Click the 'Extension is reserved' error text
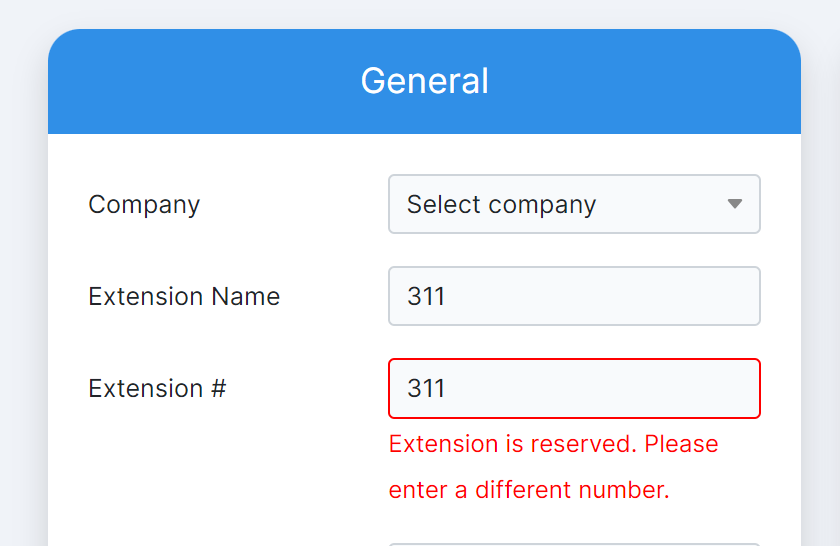The width and height of the screenshot is (840, 546). click(512, 443)
